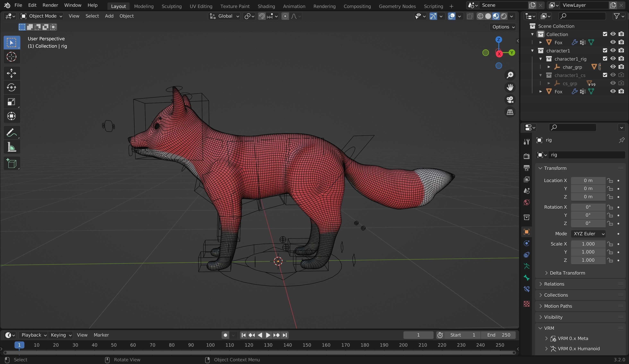Add a new workspace tab

451,6
